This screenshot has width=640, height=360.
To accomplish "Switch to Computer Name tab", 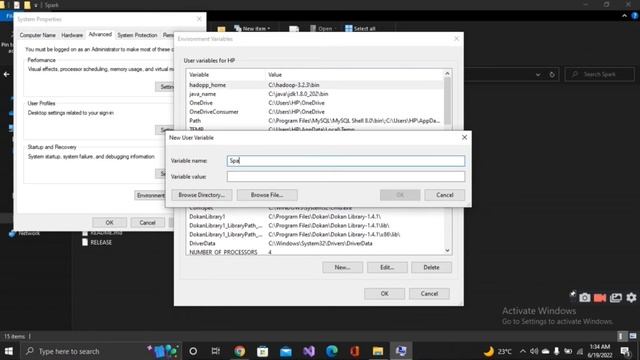I will 38,35.
